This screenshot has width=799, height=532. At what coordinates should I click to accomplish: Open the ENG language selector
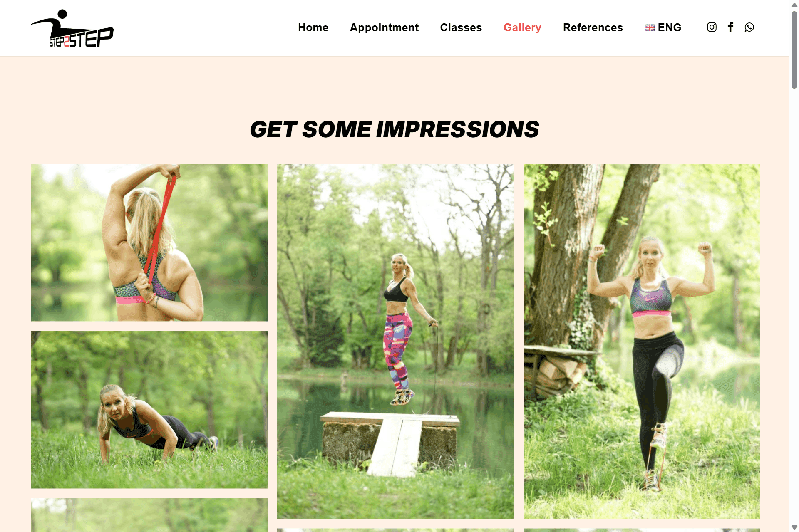coord(663,27)
